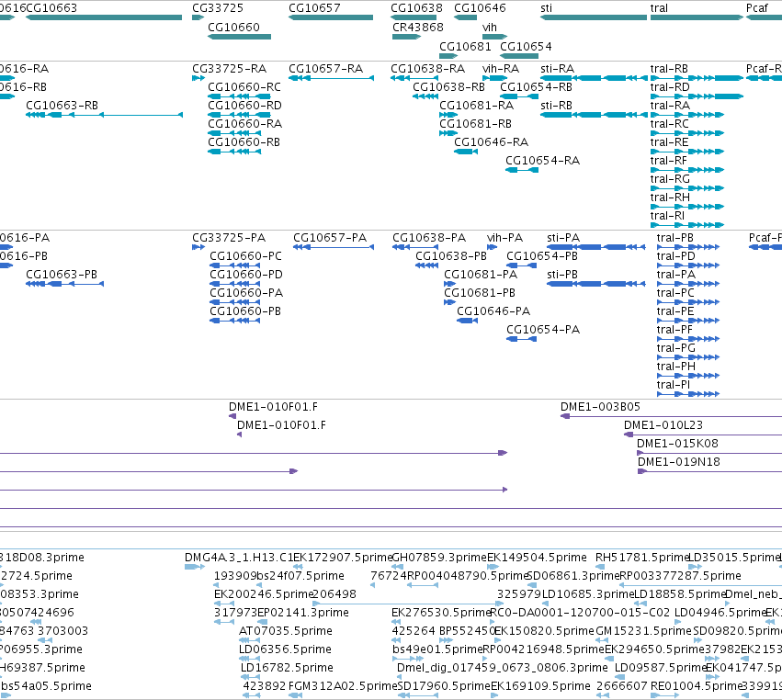The image size is (782, 700).
Task: Select transcript CG10646-RA
Action: [x=466, y=152]
